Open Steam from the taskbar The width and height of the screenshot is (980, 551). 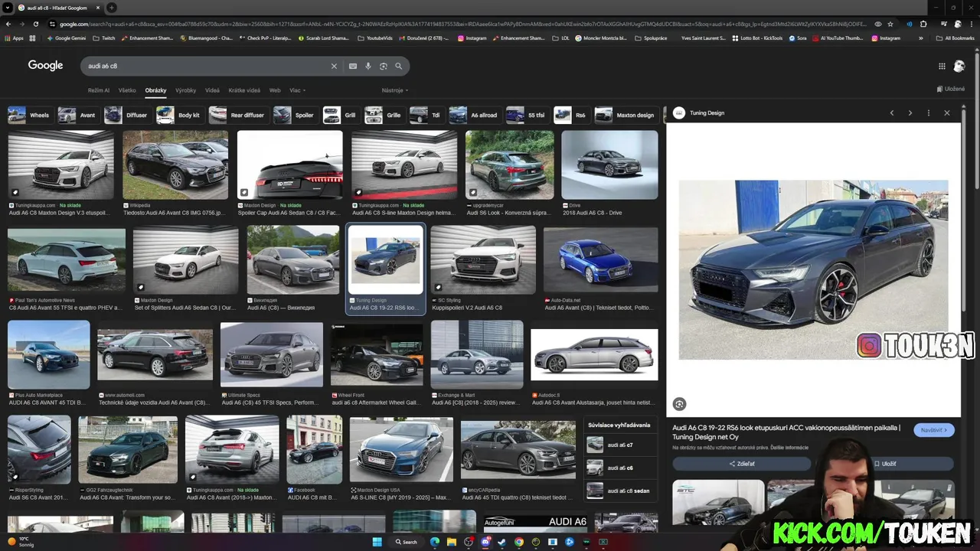(x=502, y=542)
